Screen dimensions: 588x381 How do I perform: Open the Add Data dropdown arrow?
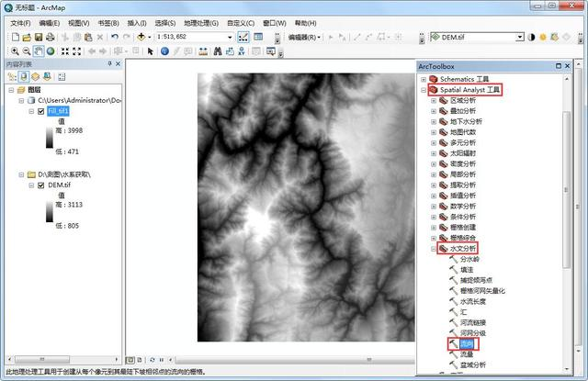point(149,37)
